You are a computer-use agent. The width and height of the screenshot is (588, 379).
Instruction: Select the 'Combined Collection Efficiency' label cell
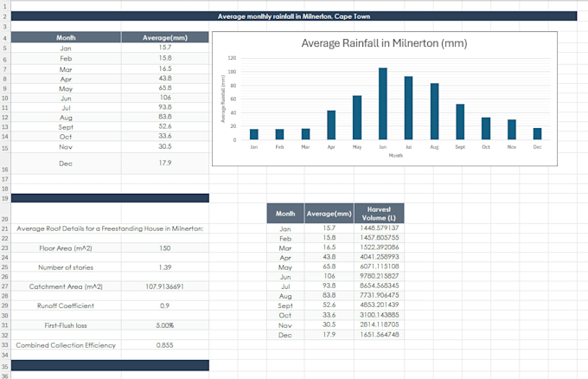tap(66, 345)
